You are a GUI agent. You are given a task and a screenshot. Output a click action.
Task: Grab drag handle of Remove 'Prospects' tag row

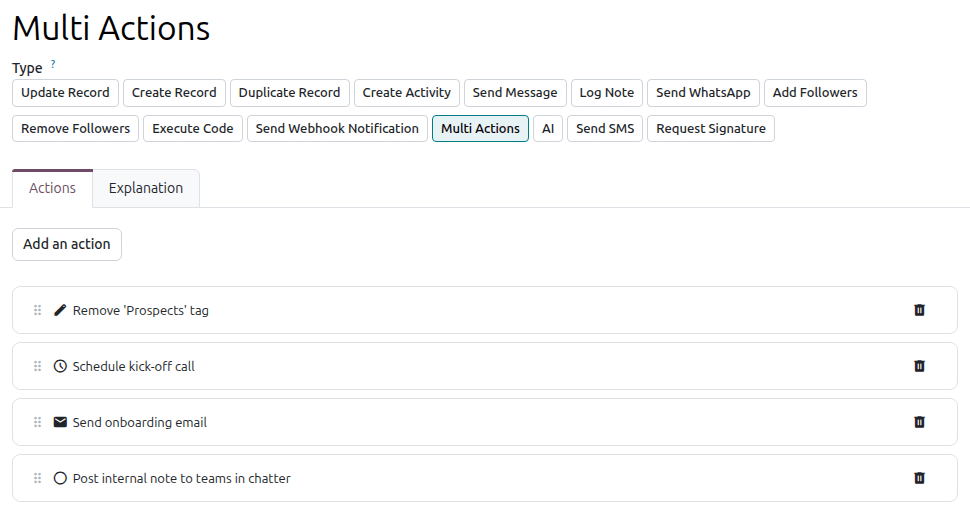pos(37,310)
